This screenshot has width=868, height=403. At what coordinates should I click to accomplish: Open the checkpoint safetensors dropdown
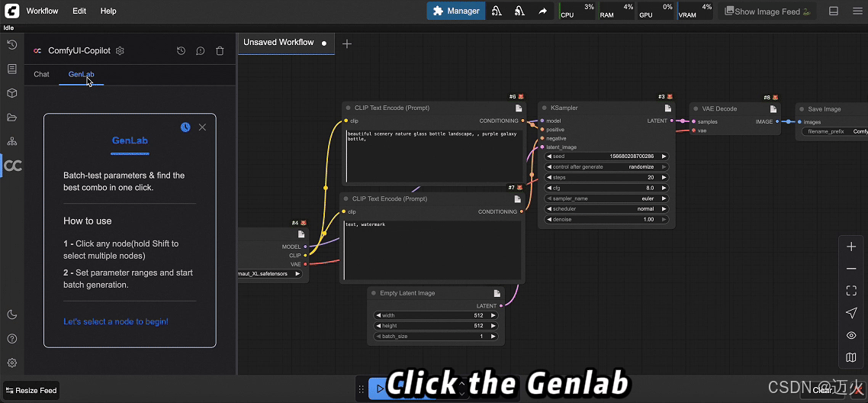coord(270,273)
